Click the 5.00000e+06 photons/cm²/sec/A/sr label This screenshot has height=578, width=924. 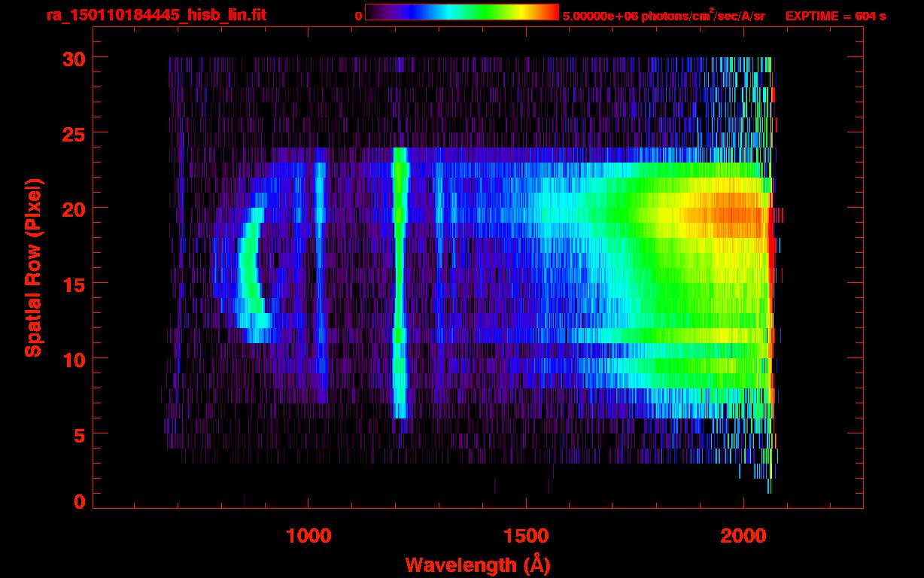click(664, 16)
